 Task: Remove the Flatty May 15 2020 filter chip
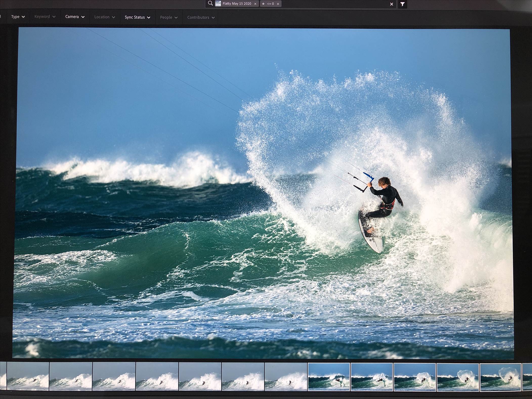255,4
